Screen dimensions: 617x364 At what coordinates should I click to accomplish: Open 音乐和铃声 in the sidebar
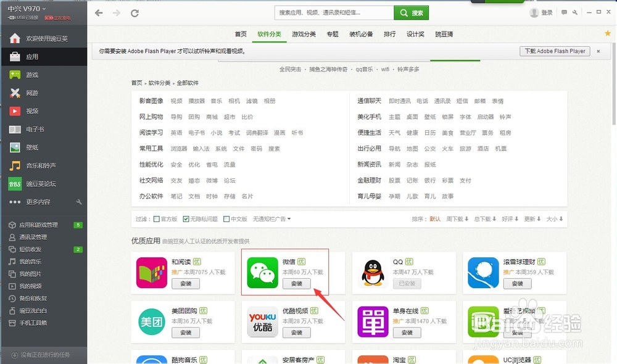[44, 165]
